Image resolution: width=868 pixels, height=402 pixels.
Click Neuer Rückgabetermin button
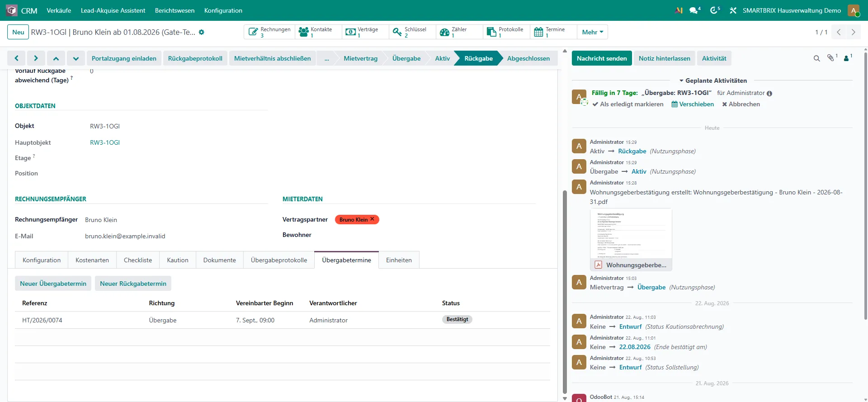pyautogui.click(x=133, y=284)
